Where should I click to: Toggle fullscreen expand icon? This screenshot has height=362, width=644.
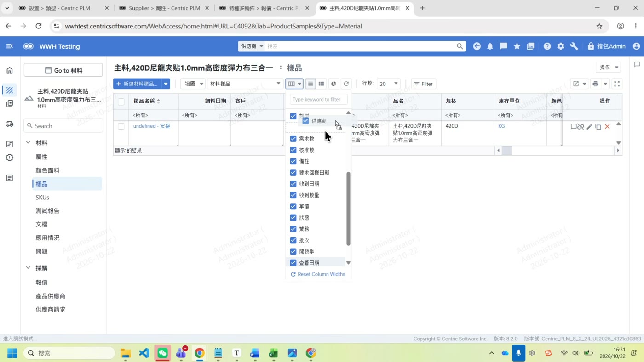tap(617, 84)
